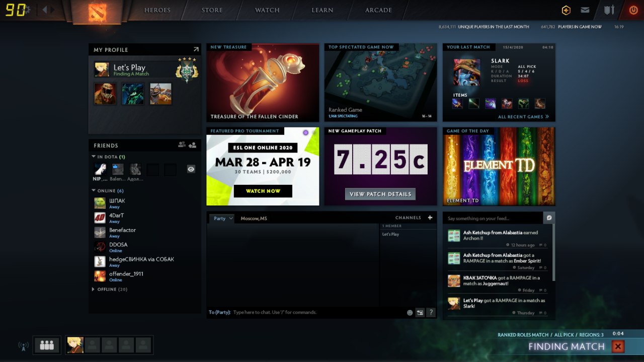The image size is (644, 362).
Task: Click the add friend icon
Action: (192, 145)
